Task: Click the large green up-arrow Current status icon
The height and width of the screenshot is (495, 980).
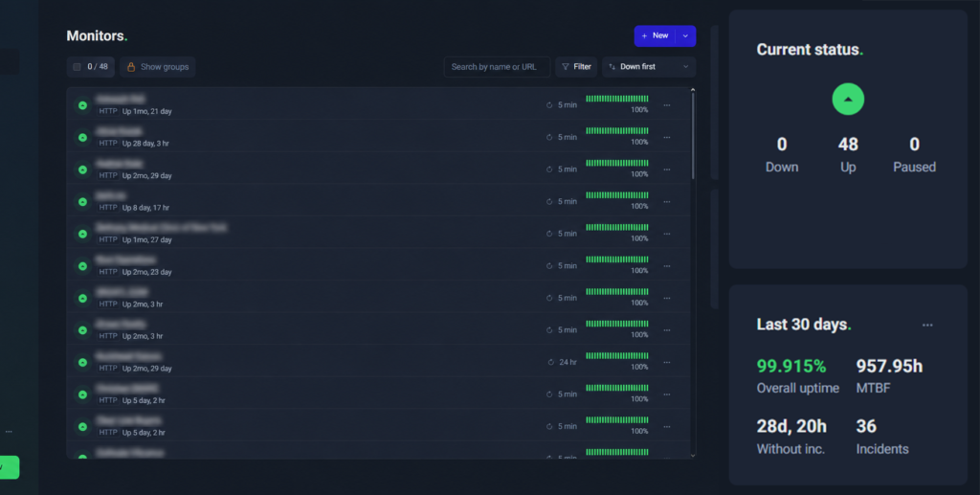Action: [848, 99]
